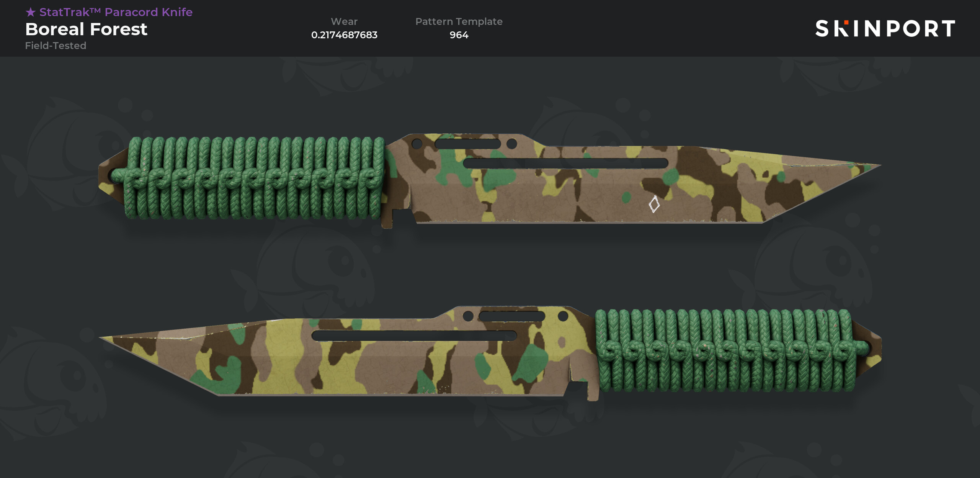This screenshot has height=478, width=980.
Task: Click the short slot on the bottom knife's spine
Action: [x=512, y=316]
